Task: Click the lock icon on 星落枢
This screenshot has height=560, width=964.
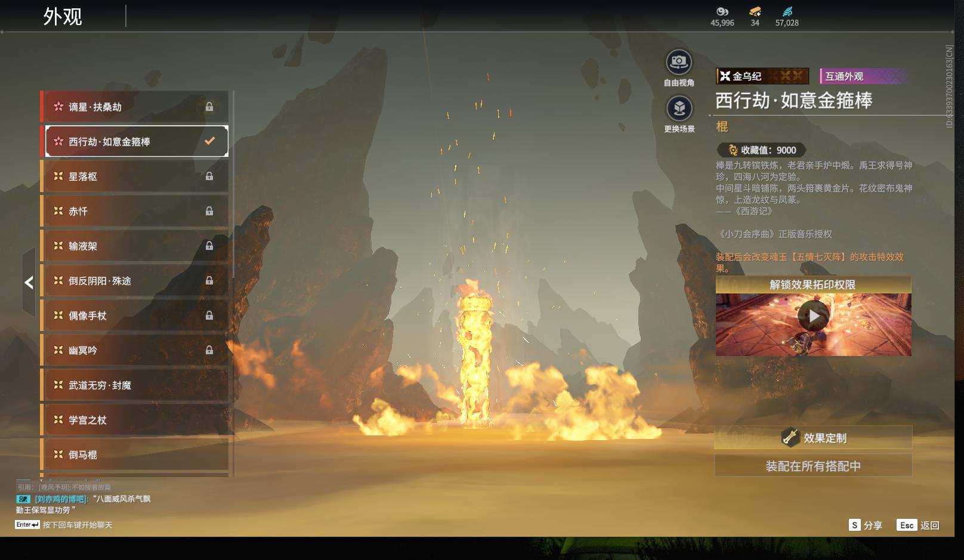Action: pyautogui.click(x=209, y=177)
